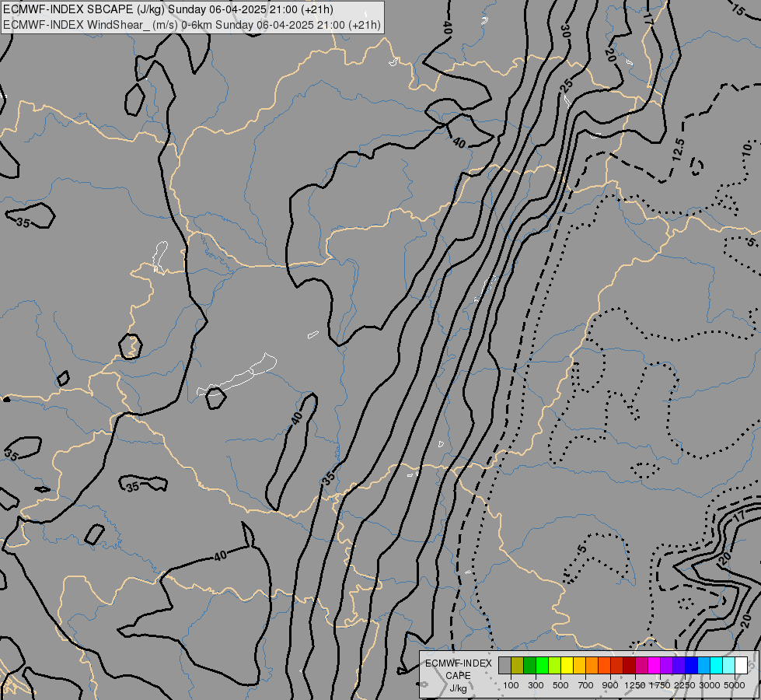761x700 pixels.
Task: Click the 500 value in the legend
Action: 560,685
